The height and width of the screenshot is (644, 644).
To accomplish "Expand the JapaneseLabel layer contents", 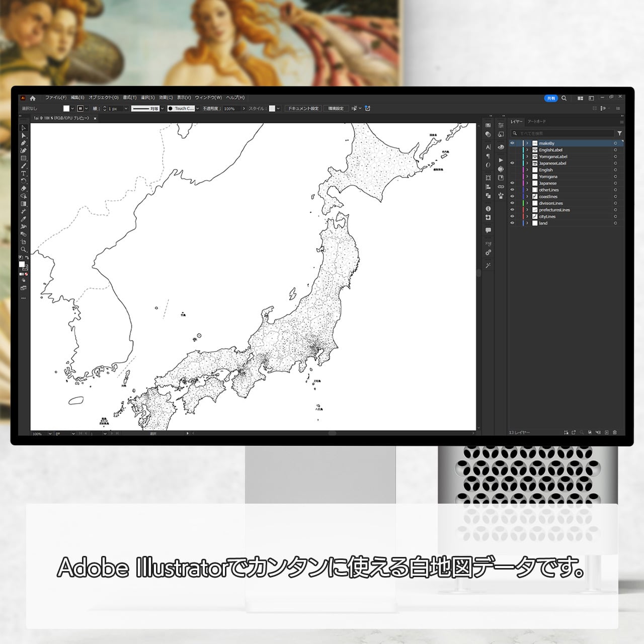I will 527,164.
